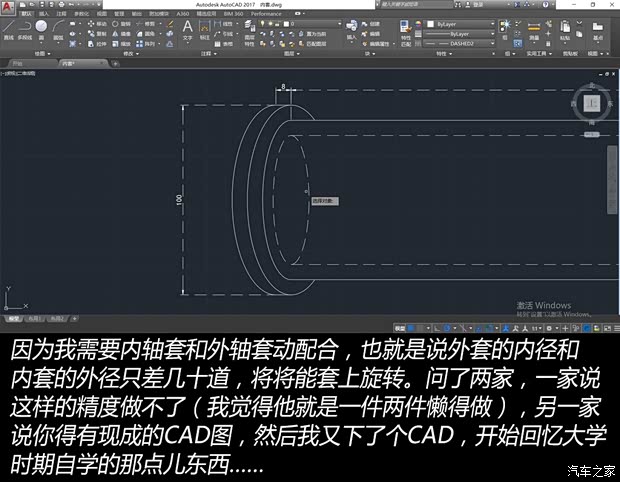Click the Array (阵列) tool
The height and width of the screenshot is (482, 620).
tap(146, 44)
